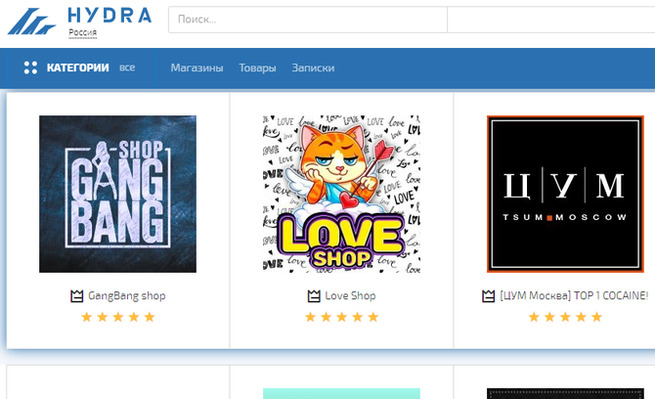Click the crown icon beside ЦУМ Москва

point(488,296)
